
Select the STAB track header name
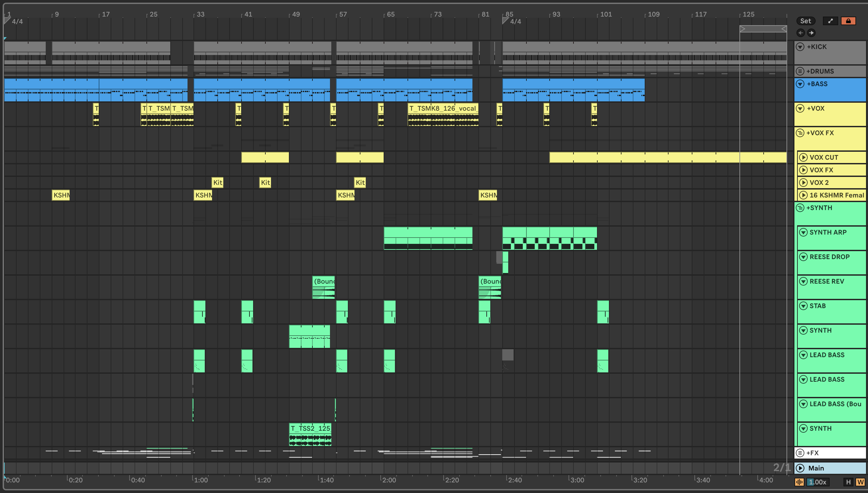pyautogui.click(x=818, y=306)
